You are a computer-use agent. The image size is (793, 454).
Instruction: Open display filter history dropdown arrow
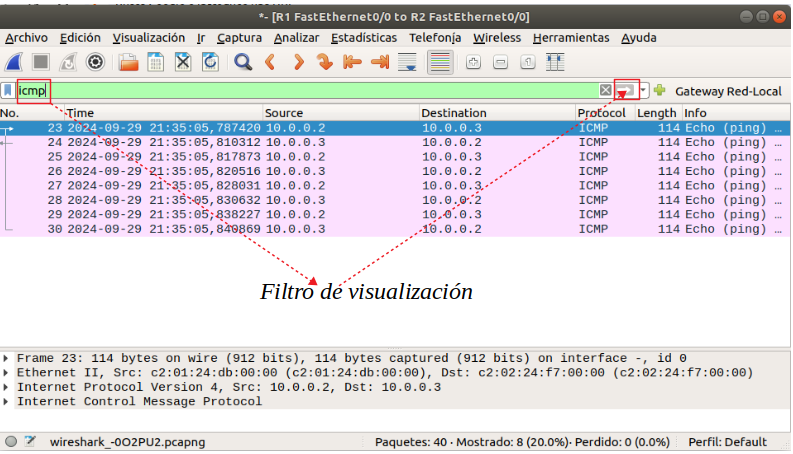(x=643, y=90)
